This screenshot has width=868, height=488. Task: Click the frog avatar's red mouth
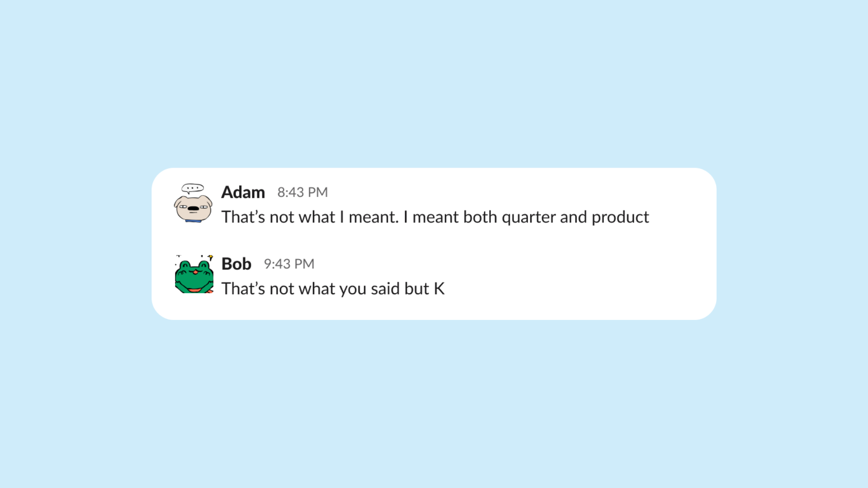194,290
